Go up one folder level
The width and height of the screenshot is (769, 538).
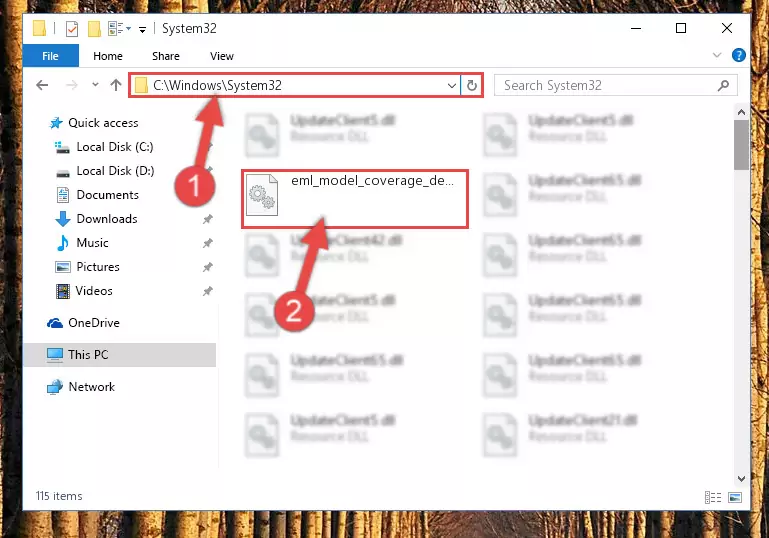[x=116, y=85]
